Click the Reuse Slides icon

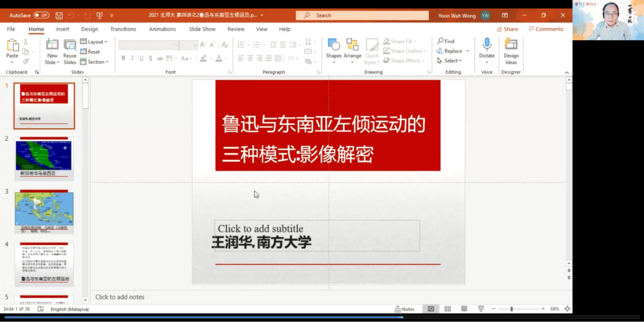click(70, 45)
